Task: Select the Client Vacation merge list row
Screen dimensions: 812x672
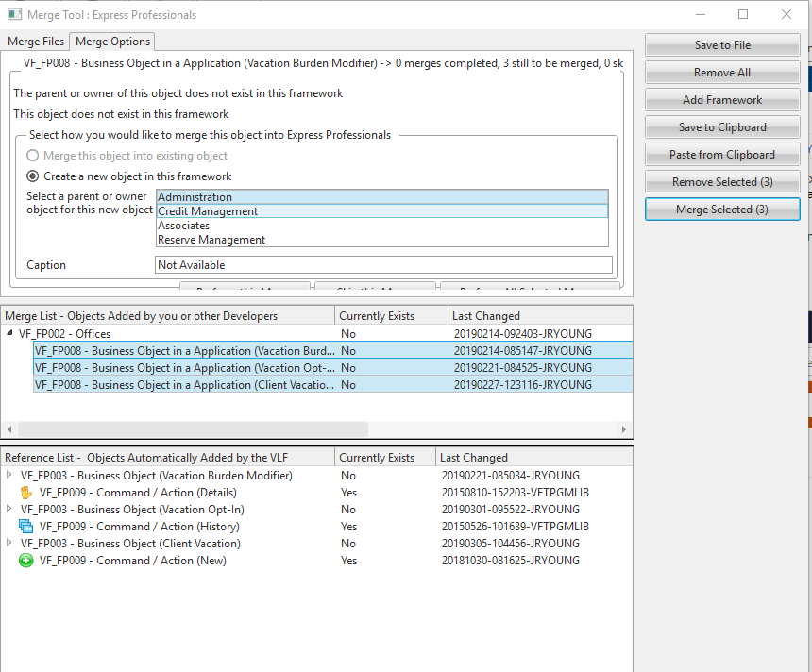Action: click(184, 385)
